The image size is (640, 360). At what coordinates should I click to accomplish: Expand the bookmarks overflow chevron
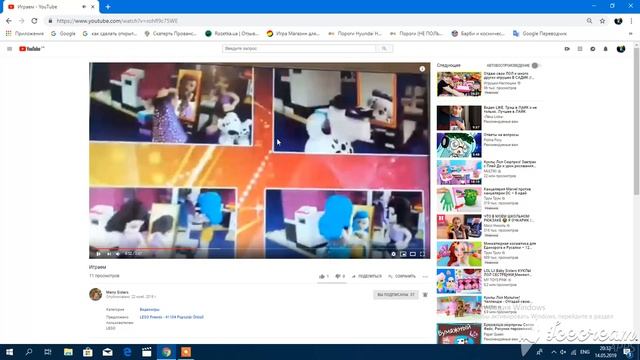pos(631,34)
